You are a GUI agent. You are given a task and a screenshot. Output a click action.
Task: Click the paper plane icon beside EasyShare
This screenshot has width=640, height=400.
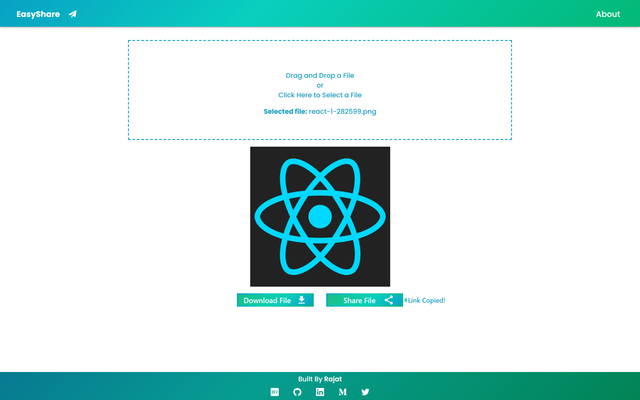click(73, 14)
